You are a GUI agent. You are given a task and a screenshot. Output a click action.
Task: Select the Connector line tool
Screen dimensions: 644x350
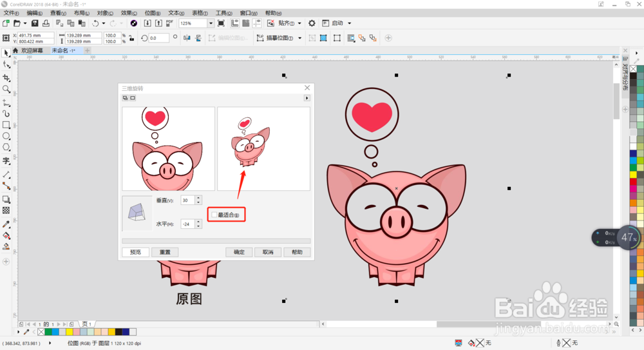(6, 186)
